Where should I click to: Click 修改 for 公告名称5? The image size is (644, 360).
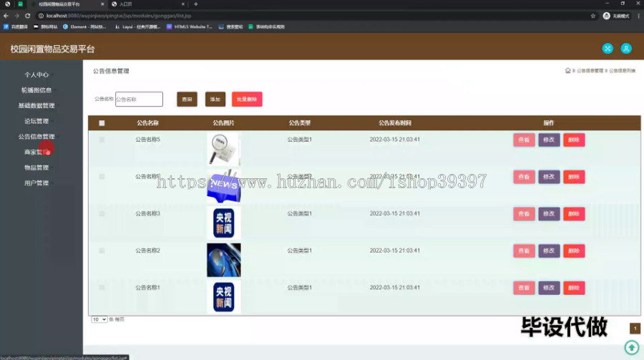click(549, 140)
